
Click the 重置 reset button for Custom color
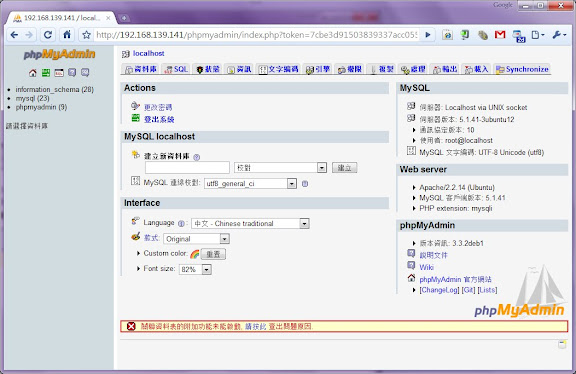pos(213,254)
